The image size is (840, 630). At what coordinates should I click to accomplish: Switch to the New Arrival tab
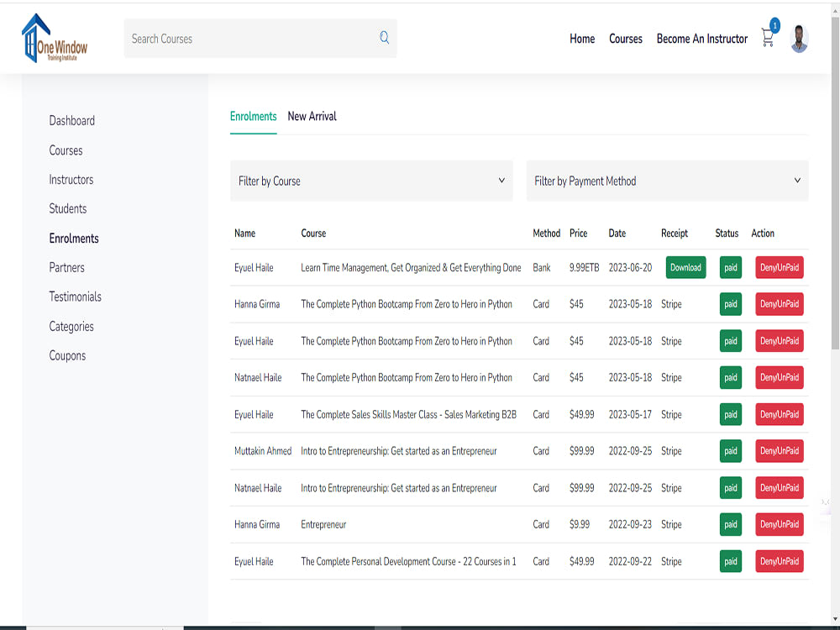click(x=312, y=116)
